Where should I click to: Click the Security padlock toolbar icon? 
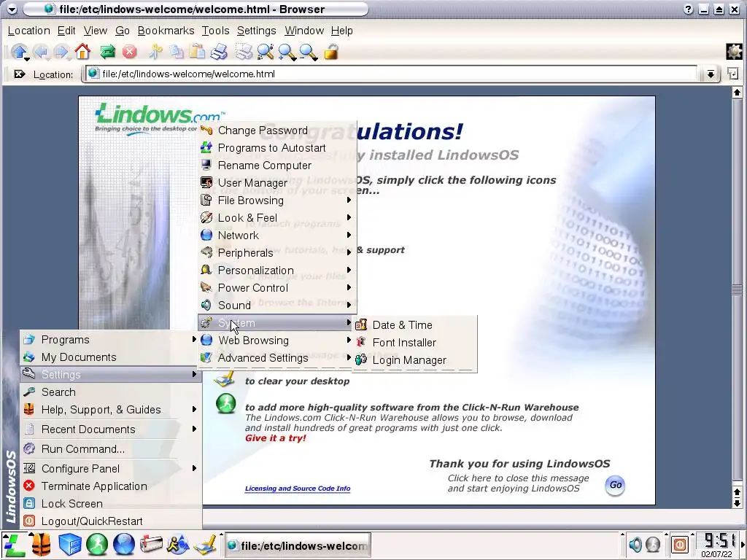click(331, 52)
